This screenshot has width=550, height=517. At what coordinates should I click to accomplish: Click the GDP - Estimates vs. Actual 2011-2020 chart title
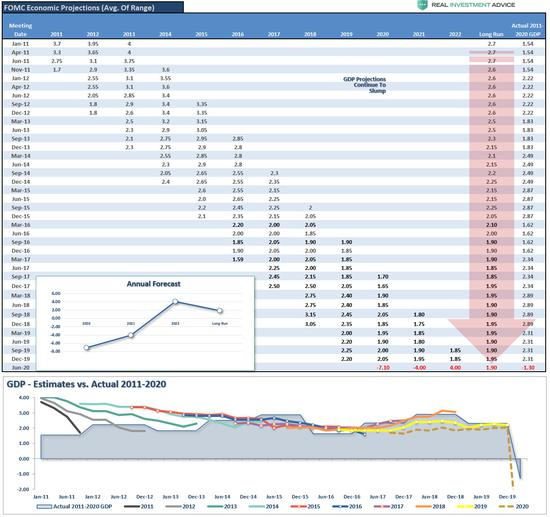[x=86, y=384]
